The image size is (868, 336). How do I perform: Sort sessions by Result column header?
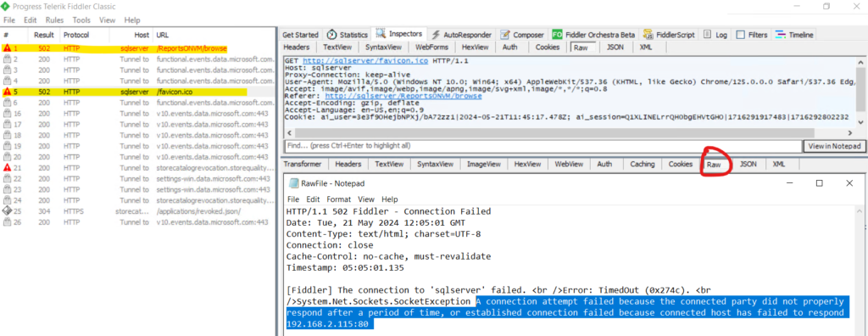44,35
